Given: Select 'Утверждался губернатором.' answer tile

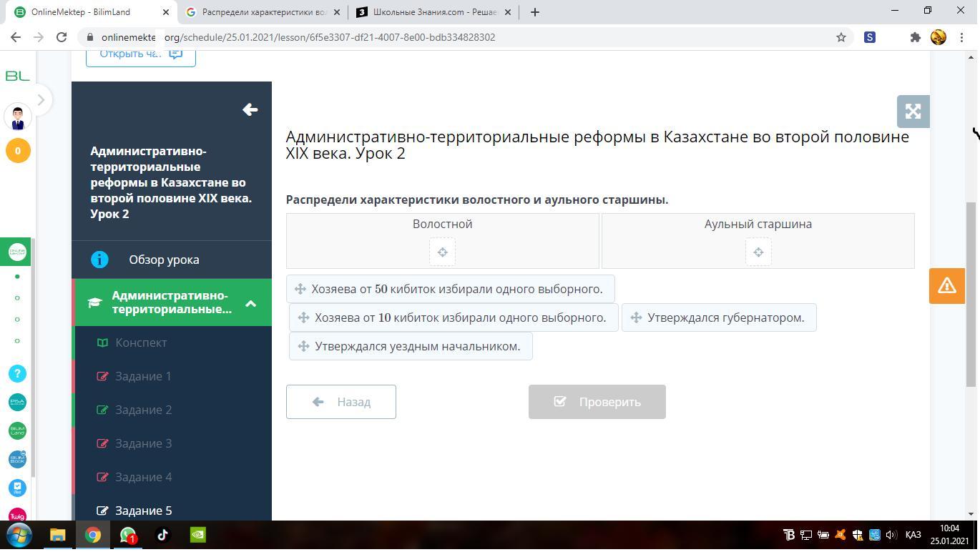Looking at the screenshot, I should (719, 317).
